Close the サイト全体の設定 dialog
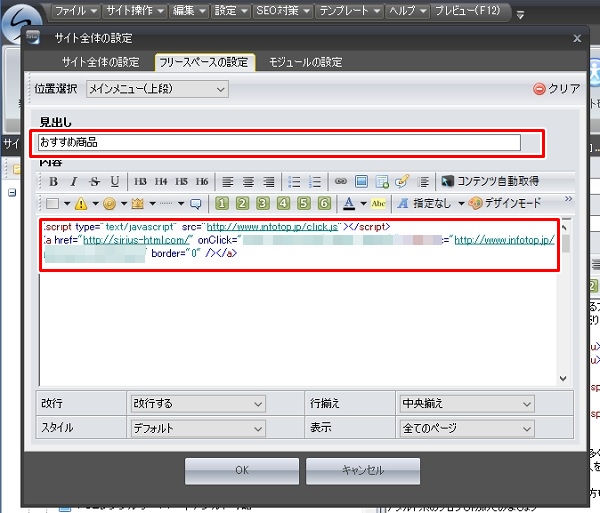The width and height of the screenshot is (600, 513). coord(577,38)
